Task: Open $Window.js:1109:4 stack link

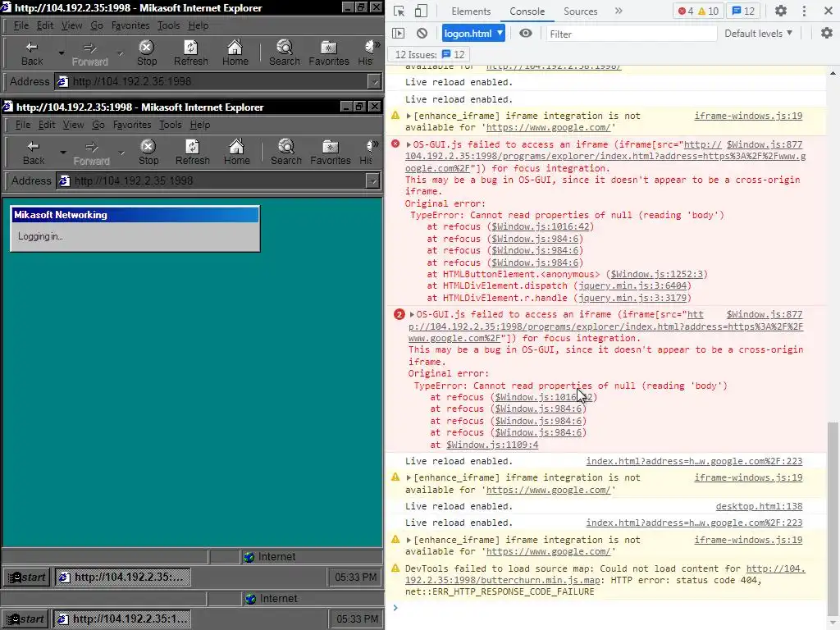Action: click(x=492, y=445)
